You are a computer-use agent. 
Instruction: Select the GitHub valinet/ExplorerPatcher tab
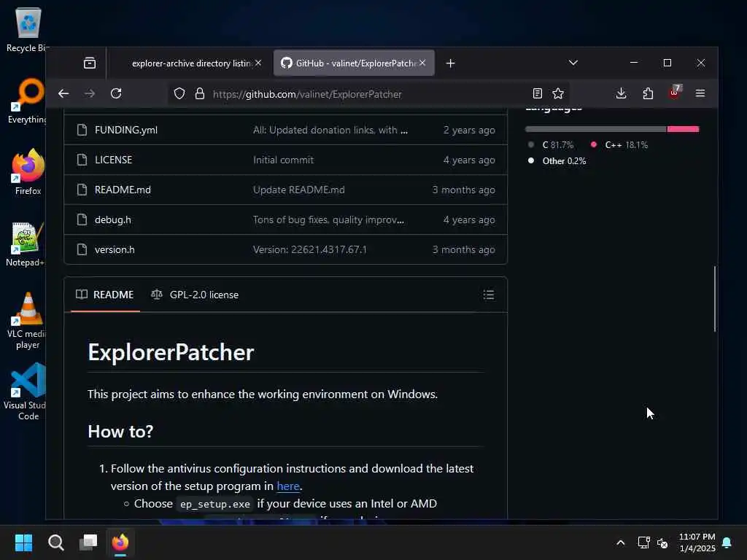tap(354, 63)
